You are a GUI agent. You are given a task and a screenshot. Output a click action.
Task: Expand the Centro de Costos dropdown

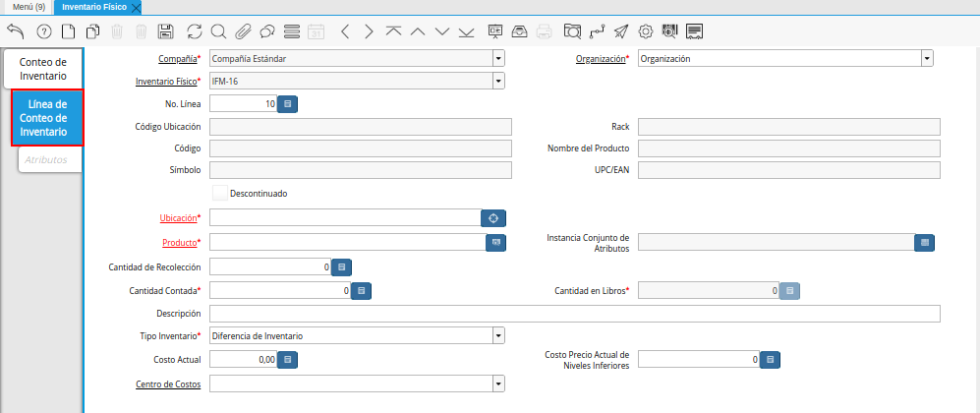point(498,384)
